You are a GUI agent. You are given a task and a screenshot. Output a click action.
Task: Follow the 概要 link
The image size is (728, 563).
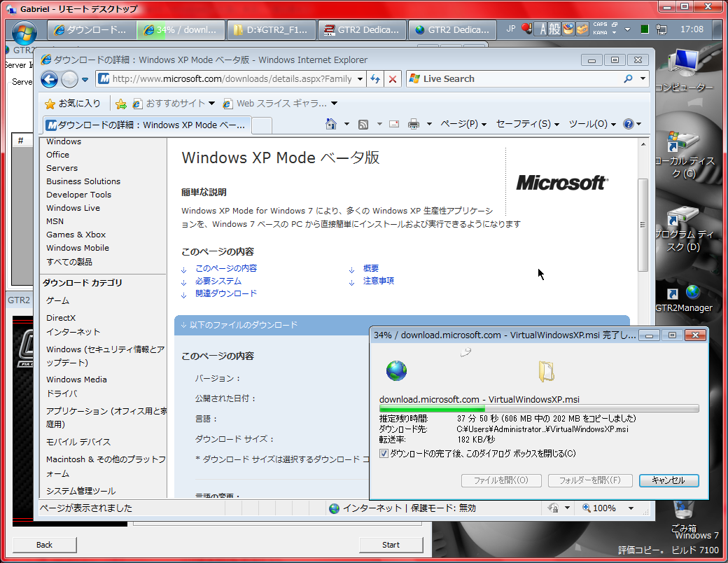371,268
